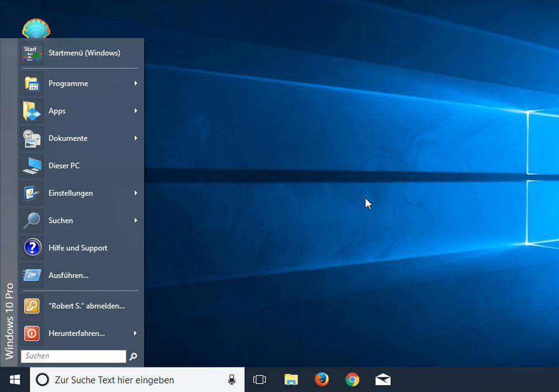Click the Dieser PC computer icon
Viewport: 559px width, 392px height.
click(x=32, y=166)
